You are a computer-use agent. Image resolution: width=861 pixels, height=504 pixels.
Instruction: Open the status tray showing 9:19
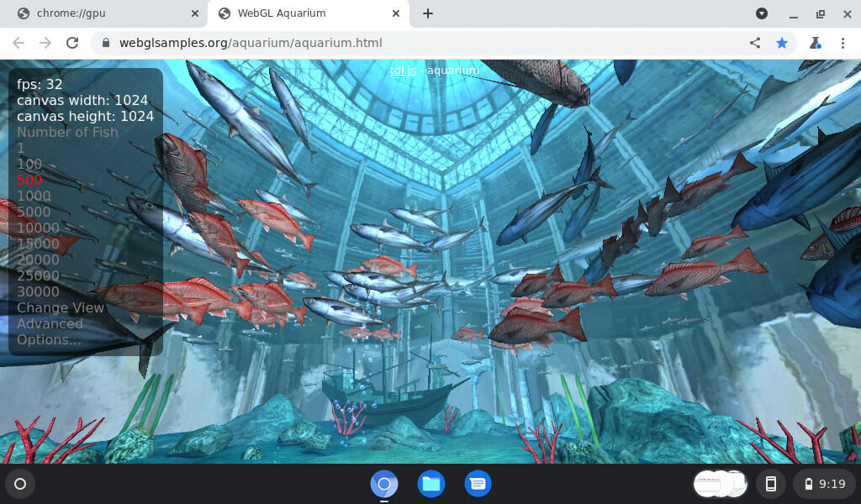(x=825, y=484)
